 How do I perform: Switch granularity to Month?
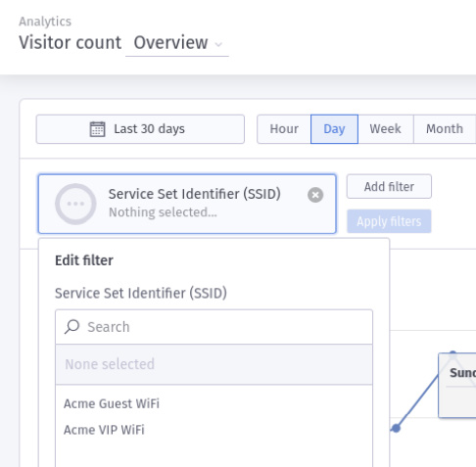click(445, 129)
